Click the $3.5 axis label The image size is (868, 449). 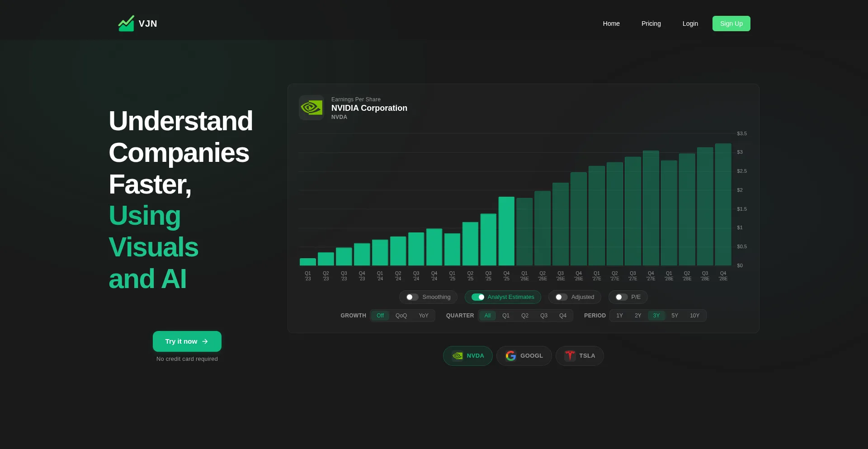tap(742, 133)
